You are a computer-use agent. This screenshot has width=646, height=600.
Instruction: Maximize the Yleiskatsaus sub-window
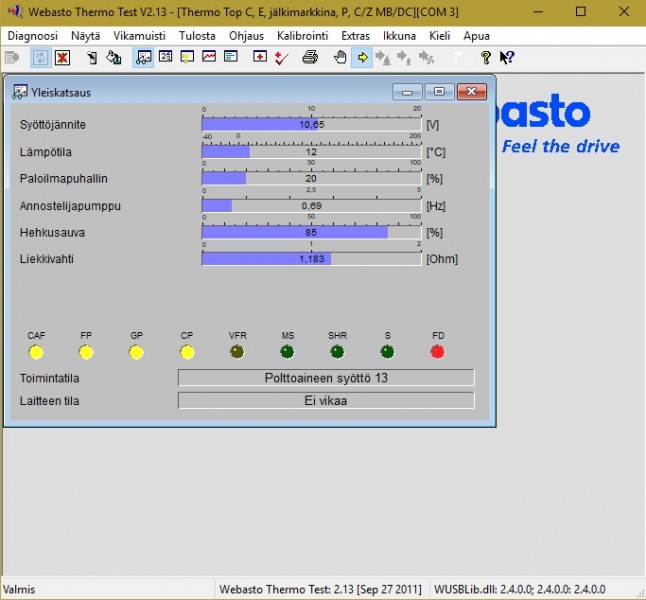[439, 92]
